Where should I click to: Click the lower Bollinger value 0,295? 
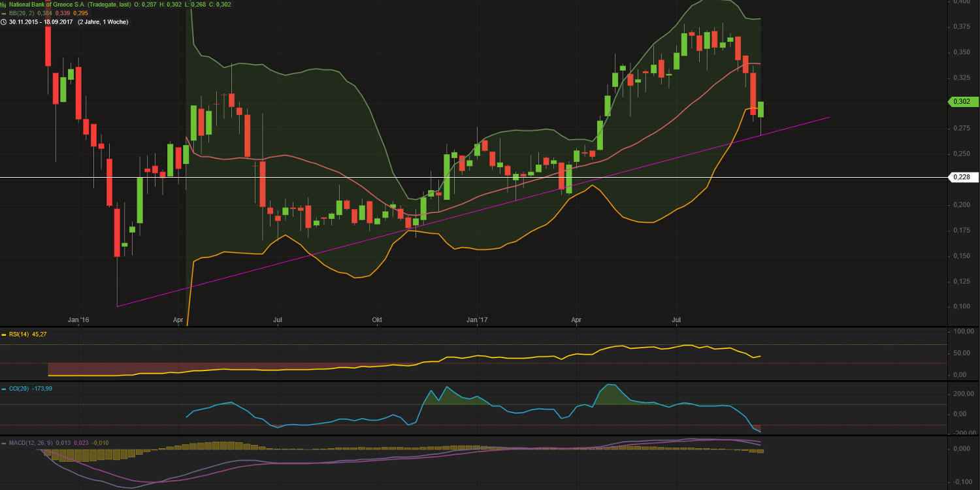click(x=80, y=13)
